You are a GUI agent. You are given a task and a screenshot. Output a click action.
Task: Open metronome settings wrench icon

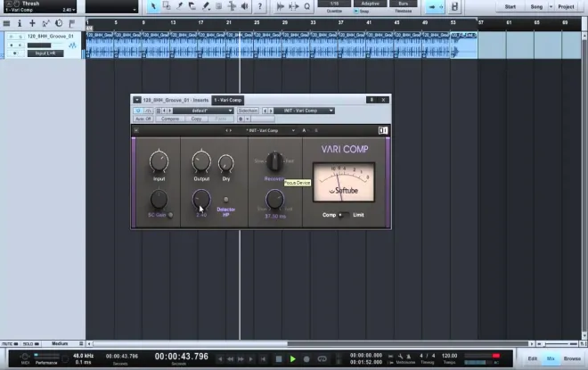[401, 356]
